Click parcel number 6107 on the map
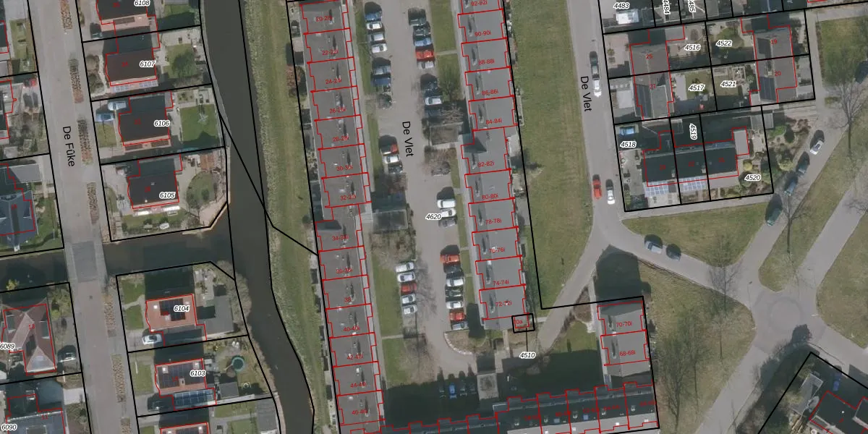The image size is (868, 434). coord(148,64)
